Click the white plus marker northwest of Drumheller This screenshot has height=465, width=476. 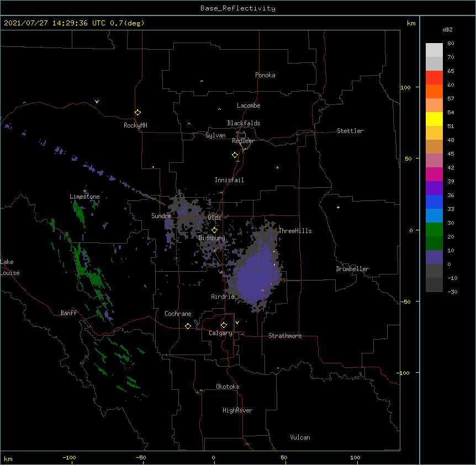[x=338, y=207]
